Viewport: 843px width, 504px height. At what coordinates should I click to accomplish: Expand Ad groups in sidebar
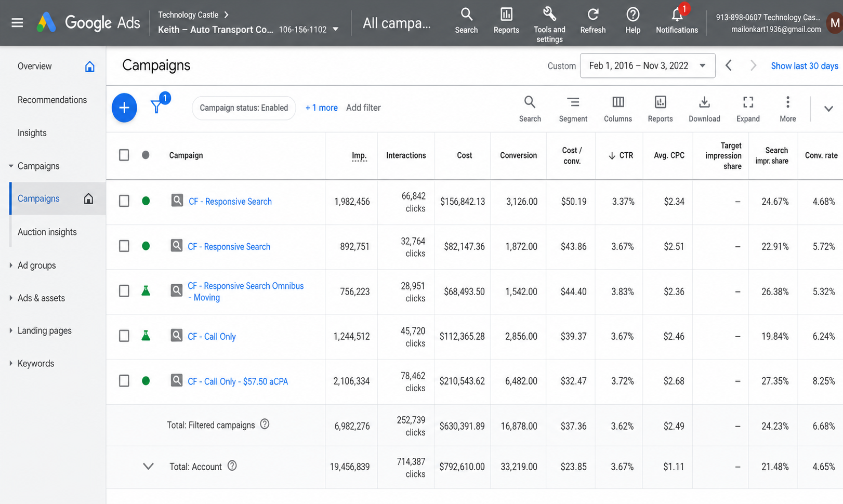pyautogui.click(x=36, y=265)
